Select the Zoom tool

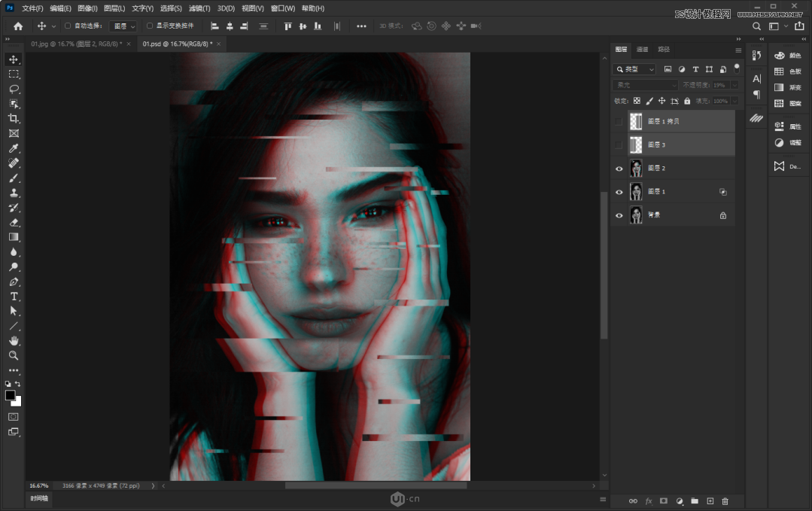tap(13, 355)
